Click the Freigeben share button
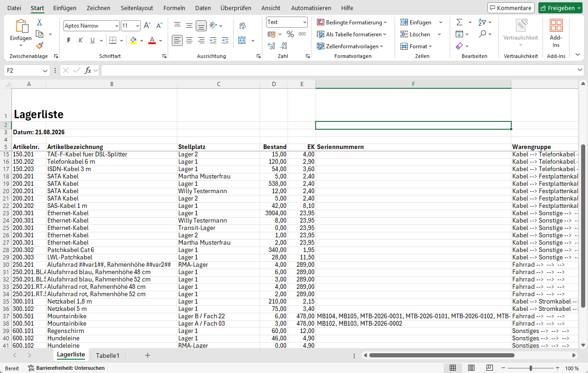 [x=561, y=8]
